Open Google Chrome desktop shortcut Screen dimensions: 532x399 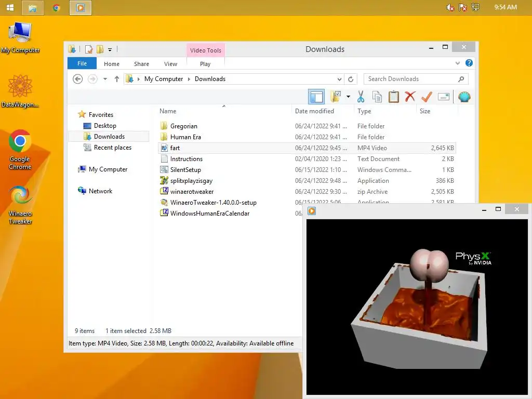(x=20, y=150)
